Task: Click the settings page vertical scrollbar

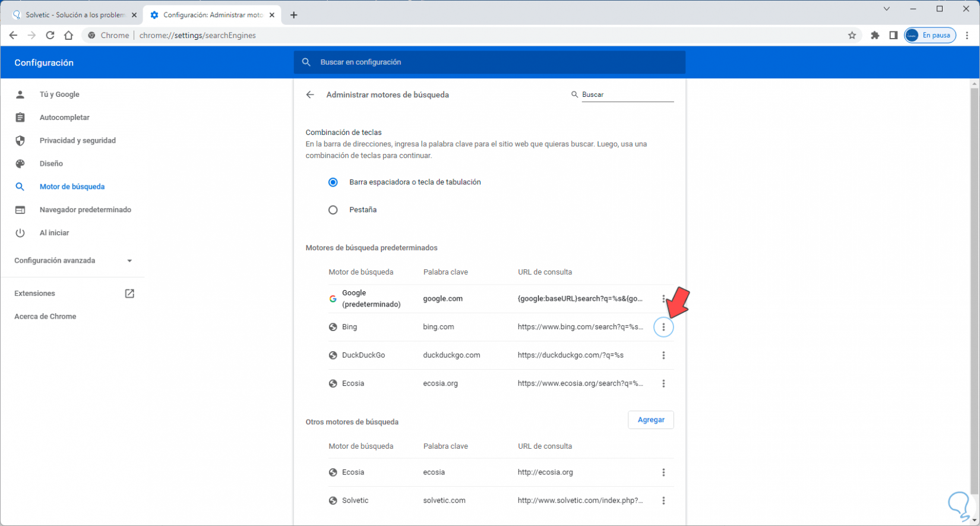Action: tap(974, 291)
